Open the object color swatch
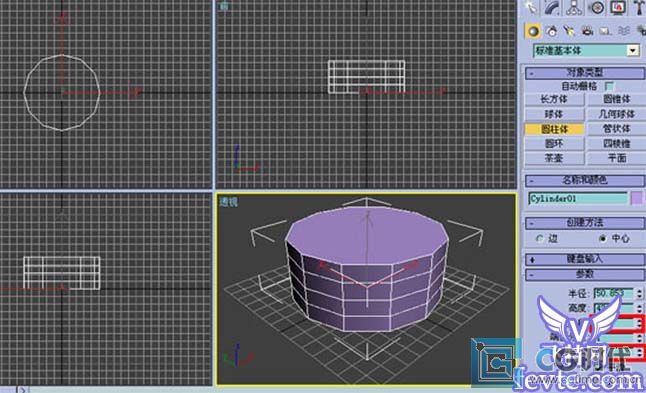The image size is (646, 393). [x=637, y=199]
